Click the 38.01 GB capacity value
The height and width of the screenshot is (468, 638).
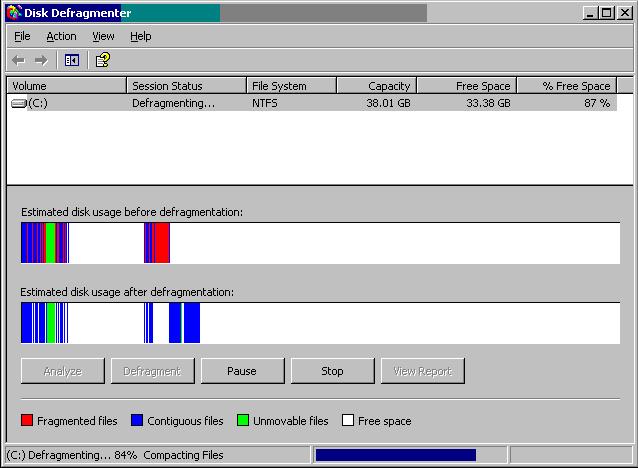coord(388,103)
